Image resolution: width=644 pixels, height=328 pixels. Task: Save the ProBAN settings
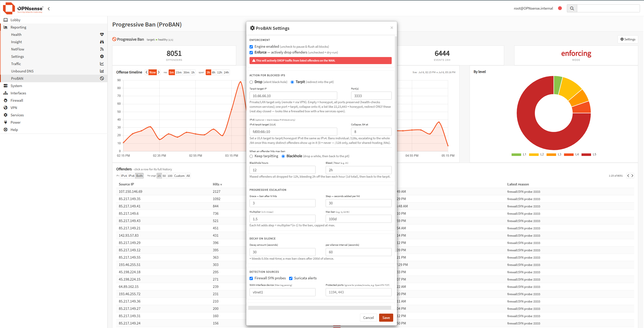click(386, 318)
